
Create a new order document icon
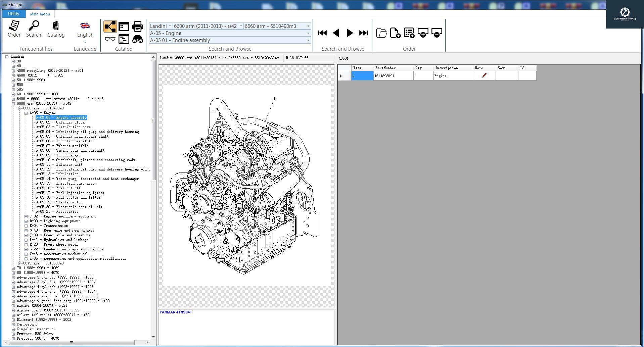coord(395,33)
